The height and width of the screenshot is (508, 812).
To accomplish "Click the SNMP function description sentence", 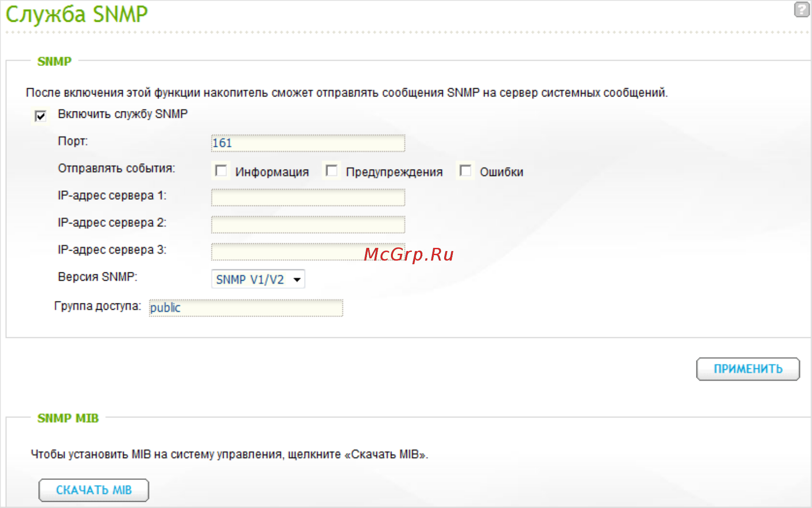I will (346, 93).
